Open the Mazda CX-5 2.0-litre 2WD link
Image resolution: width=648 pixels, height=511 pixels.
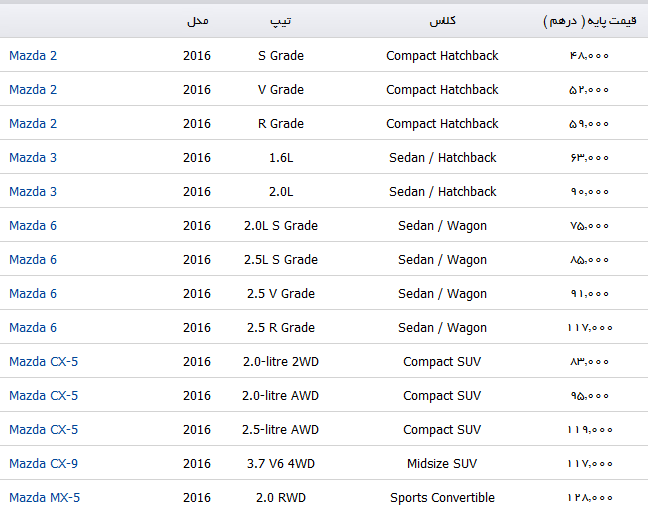click(x=43, y=361)
